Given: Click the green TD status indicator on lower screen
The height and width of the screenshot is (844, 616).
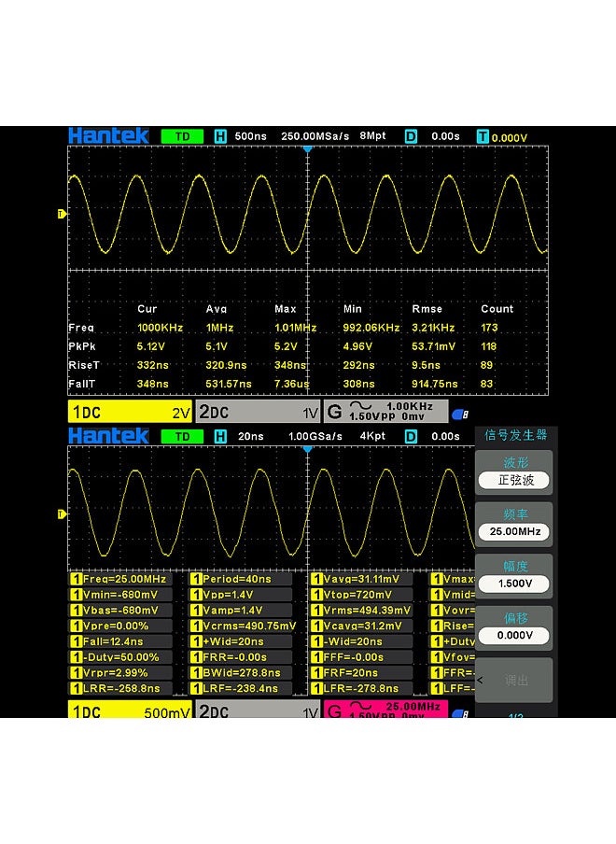Looking at the screenshot, I should (182, 437).
